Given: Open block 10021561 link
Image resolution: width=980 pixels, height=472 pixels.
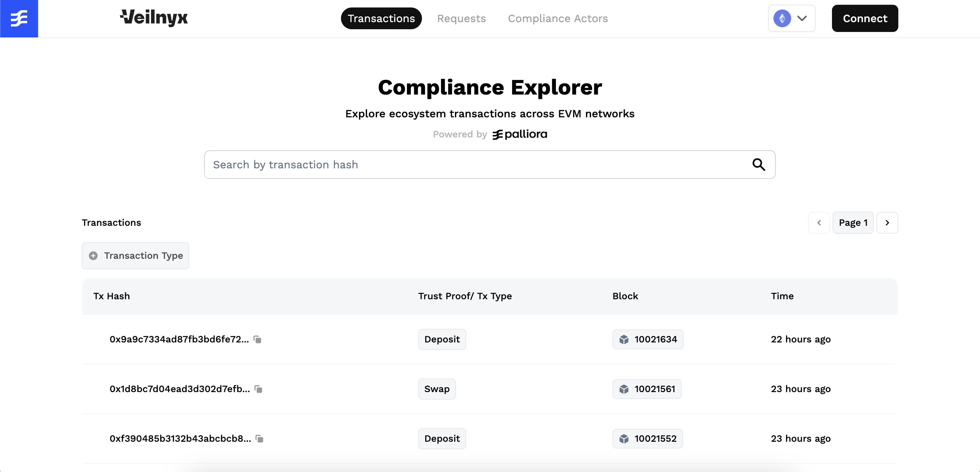Looking at the screenshot, I should [x=654, y=389].
